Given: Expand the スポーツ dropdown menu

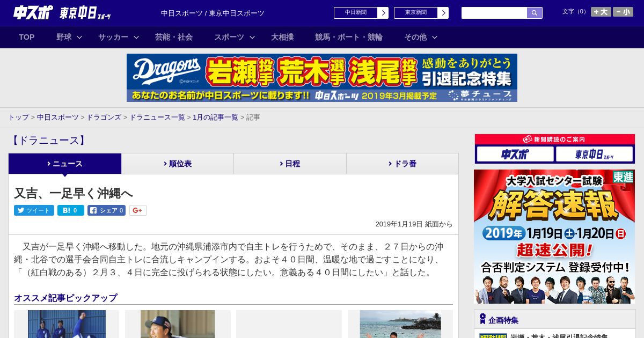Looking at the screenshot, I should (x=235, y=37).
